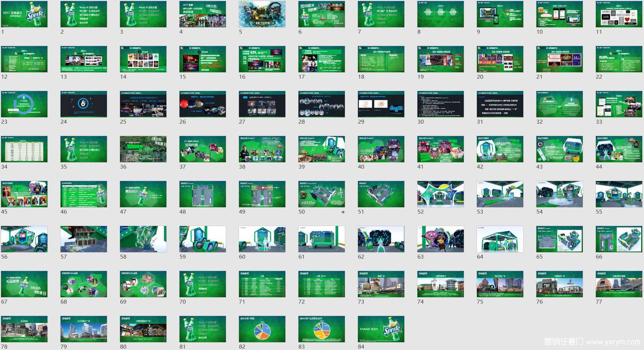644x350 pixels.
Task: Choose slide 63 game characters rendering thumbnail
Action: tap(440, 239)
